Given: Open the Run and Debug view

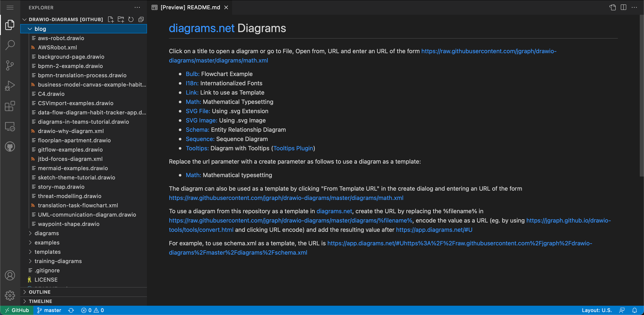Looking at the screenshot, I should pyautogui.click(x=10, y=86).
